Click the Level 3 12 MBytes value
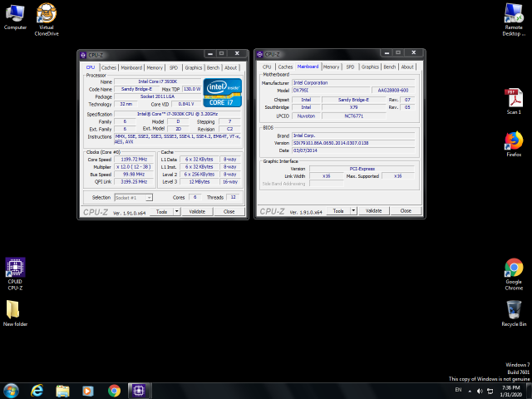 click(x=199, y=182)
